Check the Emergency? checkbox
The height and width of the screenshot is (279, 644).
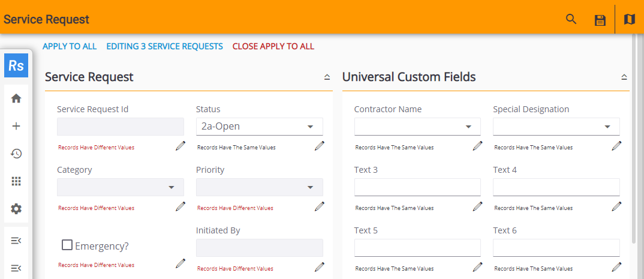(x=67, y=245)
